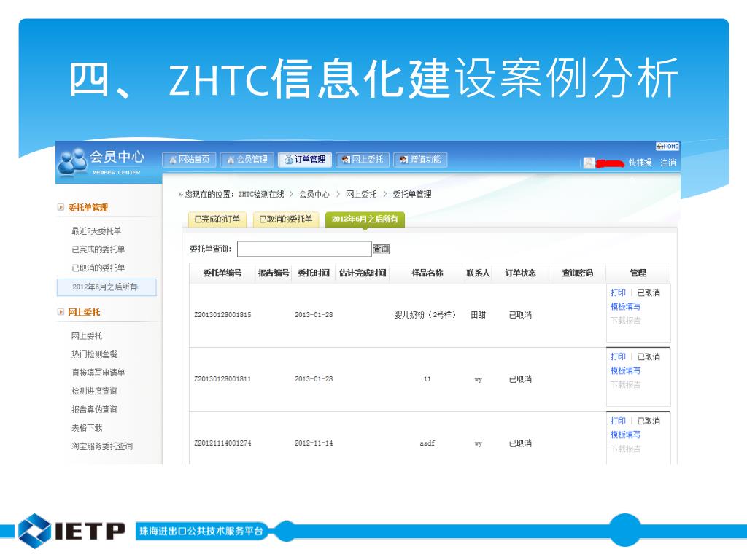Viewport: 747px width, 560px height.
Task: Click the IETP logo at bottom
Action: click(x=71, y=531)
